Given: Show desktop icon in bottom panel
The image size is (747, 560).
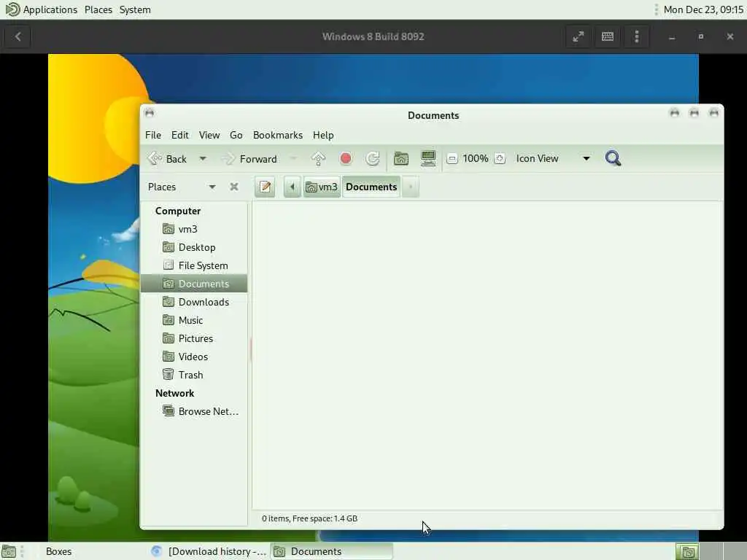Looking at the screenshot, I should click(x=9, y=551).
